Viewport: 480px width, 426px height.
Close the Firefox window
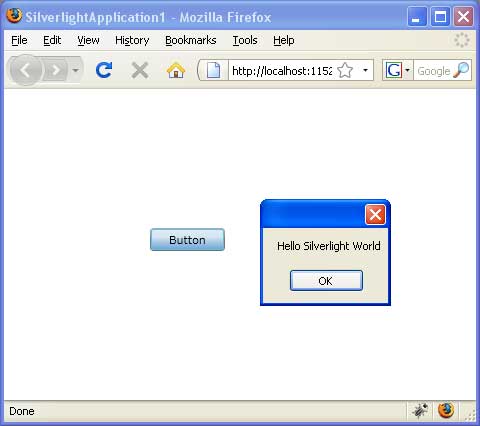(x=463, y=16)
